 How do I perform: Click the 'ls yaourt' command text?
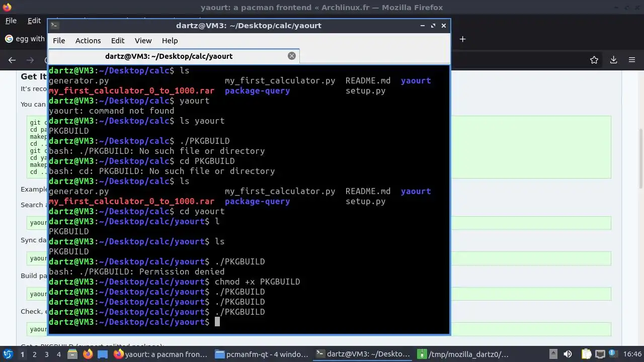(202, 121)
